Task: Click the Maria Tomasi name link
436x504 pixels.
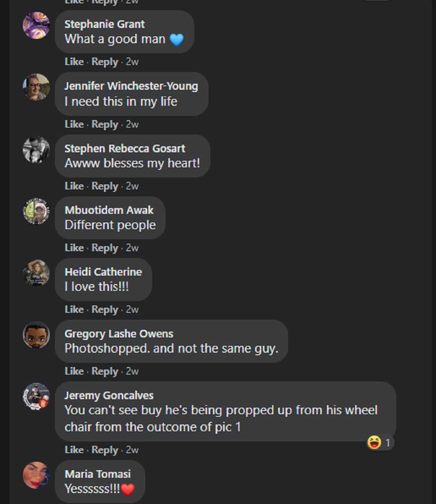Action: point(98,474)
